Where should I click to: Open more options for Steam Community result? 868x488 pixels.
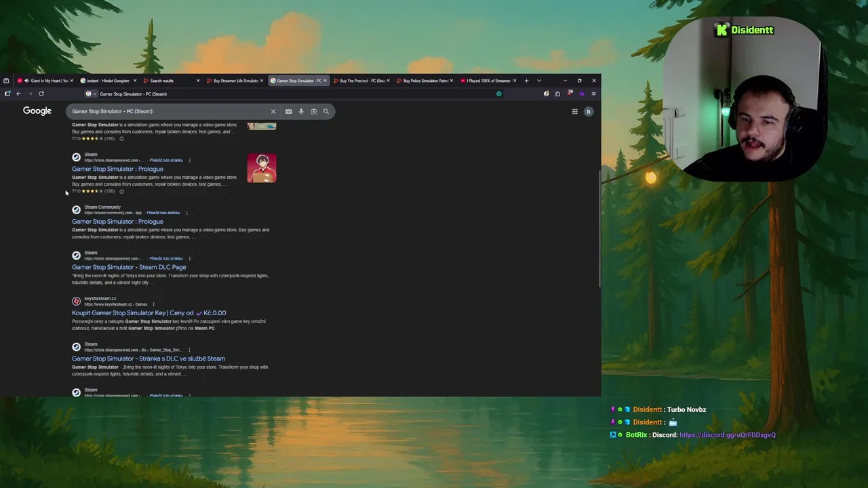186,213
